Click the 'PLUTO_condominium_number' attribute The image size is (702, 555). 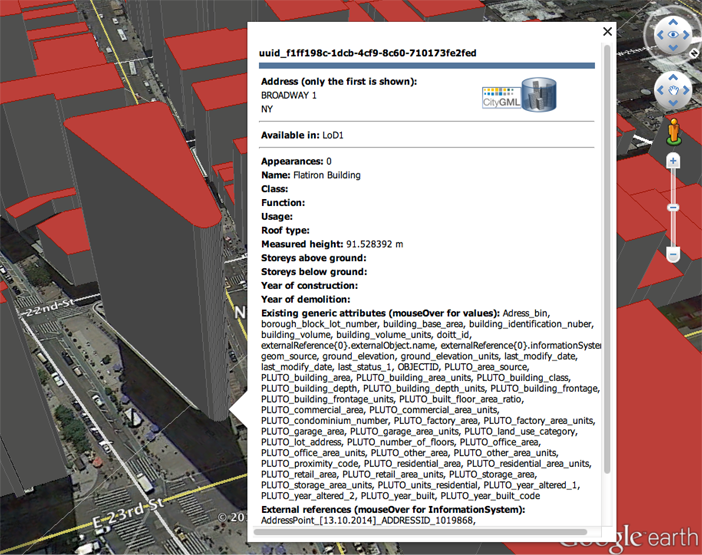coord(325,421)
